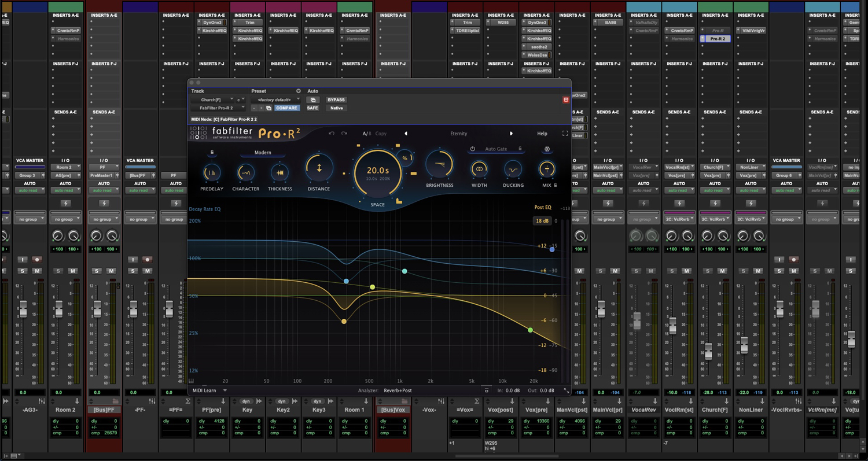Click the Thickness knob icon
The width and height of the screenshot is (868, 461).
click(279, 172)
